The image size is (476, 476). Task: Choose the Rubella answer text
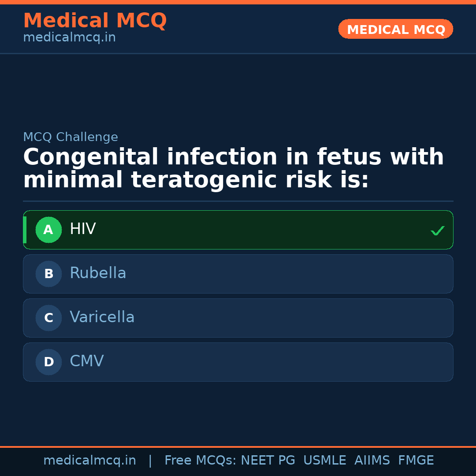98,273
